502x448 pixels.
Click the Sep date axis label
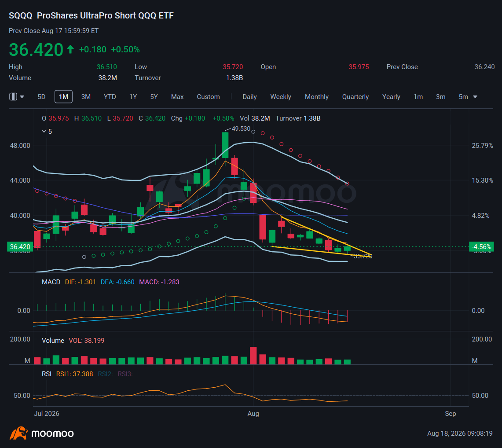tap(450, 414)
